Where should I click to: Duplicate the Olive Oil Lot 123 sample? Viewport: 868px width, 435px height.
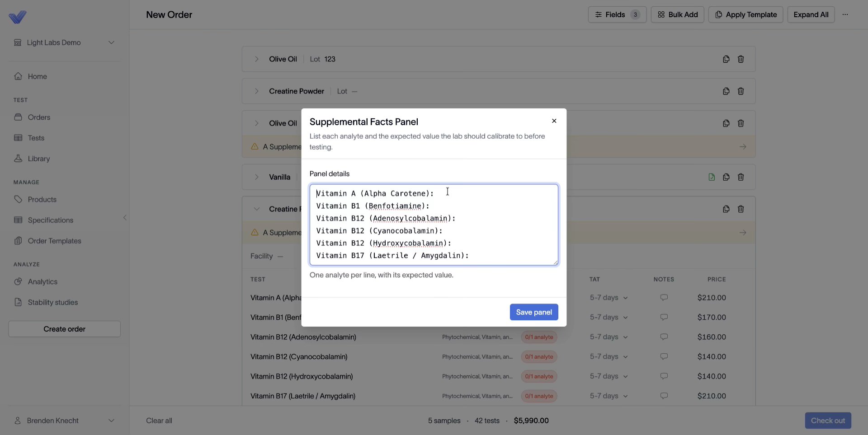tap(726, 59)
